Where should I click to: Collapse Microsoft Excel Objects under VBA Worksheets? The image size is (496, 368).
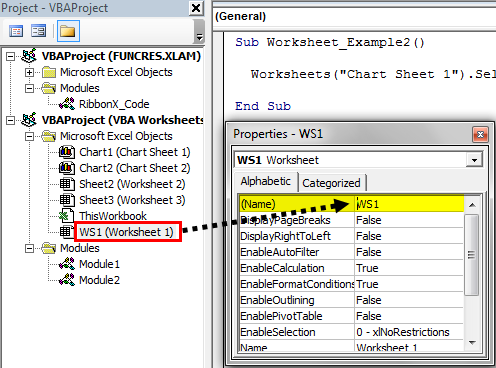pos(29,136)
